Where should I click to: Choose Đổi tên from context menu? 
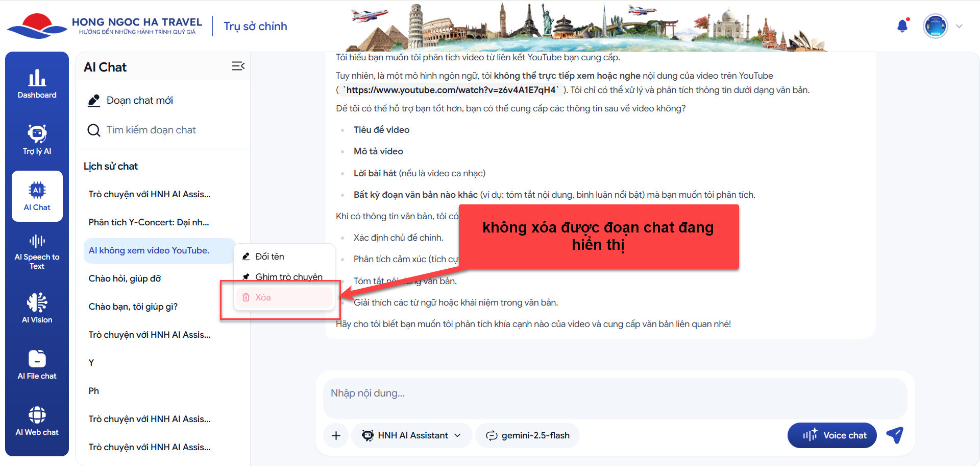pos(269,257)
